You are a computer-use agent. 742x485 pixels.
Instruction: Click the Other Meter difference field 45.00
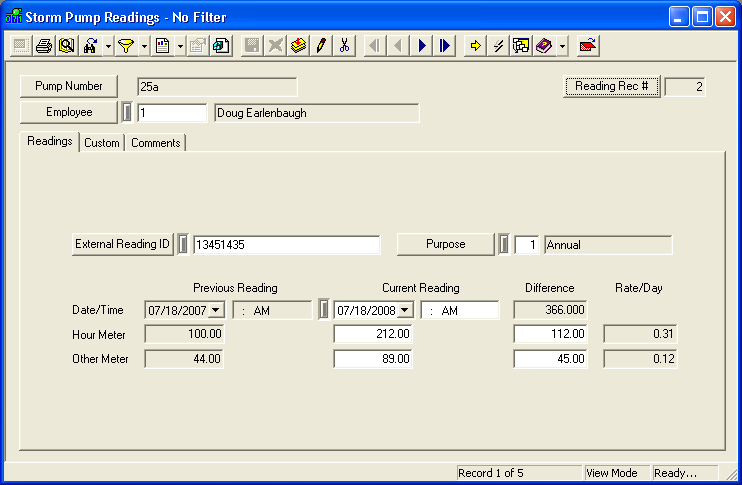click(550, 359)
